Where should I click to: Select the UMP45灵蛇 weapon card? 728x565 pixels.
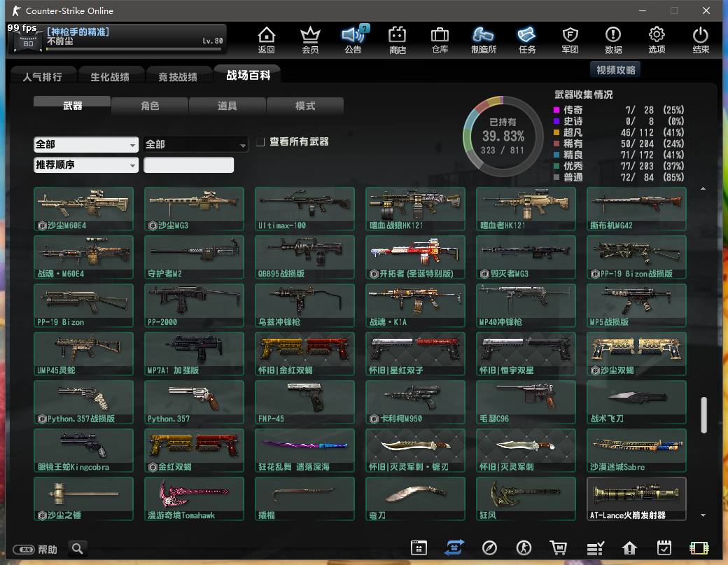tap(83, 354)
